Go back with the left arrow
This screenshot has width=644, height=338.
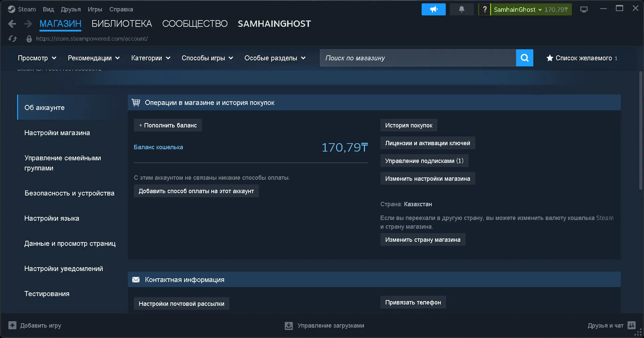pyautogui.click(x=12, y=24)
